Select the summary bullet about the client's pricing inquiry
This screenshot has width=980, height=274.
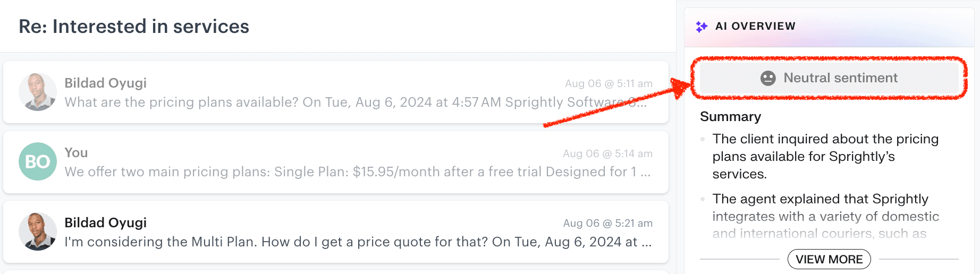(x=825, y=156)
